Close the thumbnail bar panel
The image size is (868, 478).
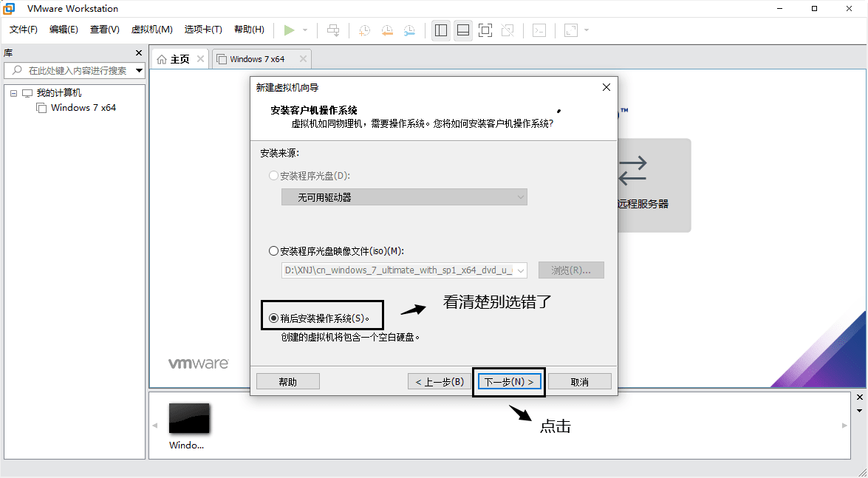[860, 397]
